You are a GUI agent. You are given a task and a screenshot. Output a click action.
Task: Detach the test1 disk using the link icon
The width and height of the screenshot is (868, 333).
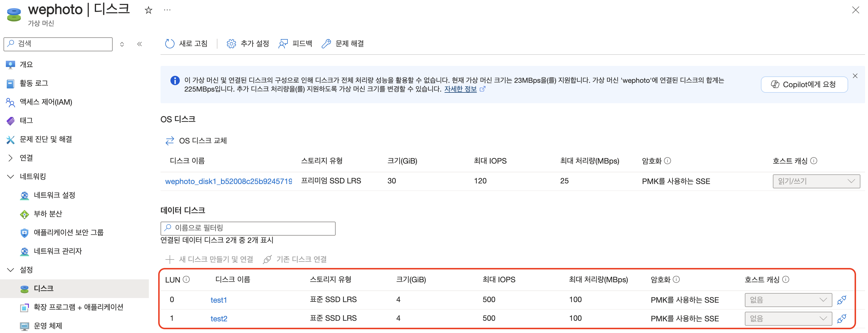pos(841,300)
